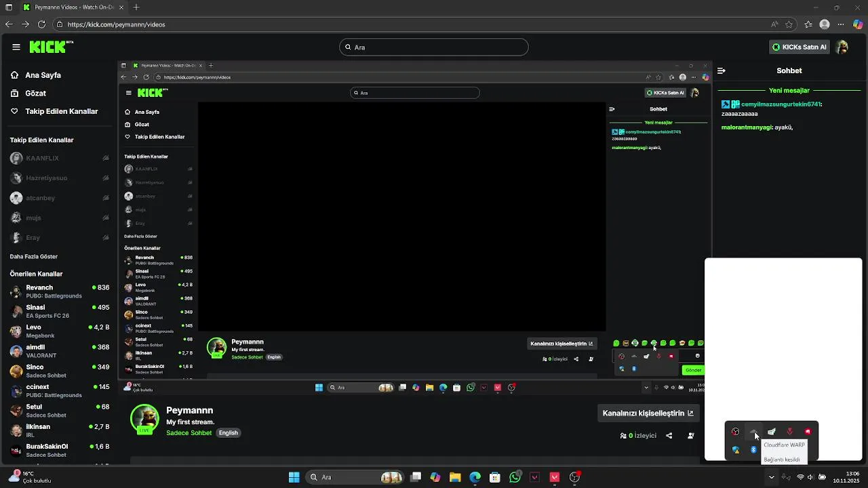This screenshot has height=488, width=868.
Task: Open the Sadece Sohbet category link
Action: click(x=189, y=433)
